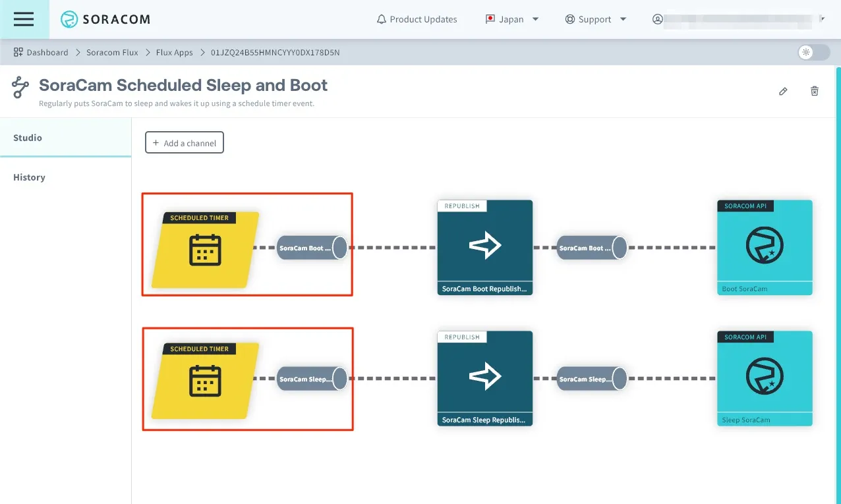Viewport: 841px width, 504px height.
Task: Delete the Flux app using trash icon
Action: click(x=815, y=91)
